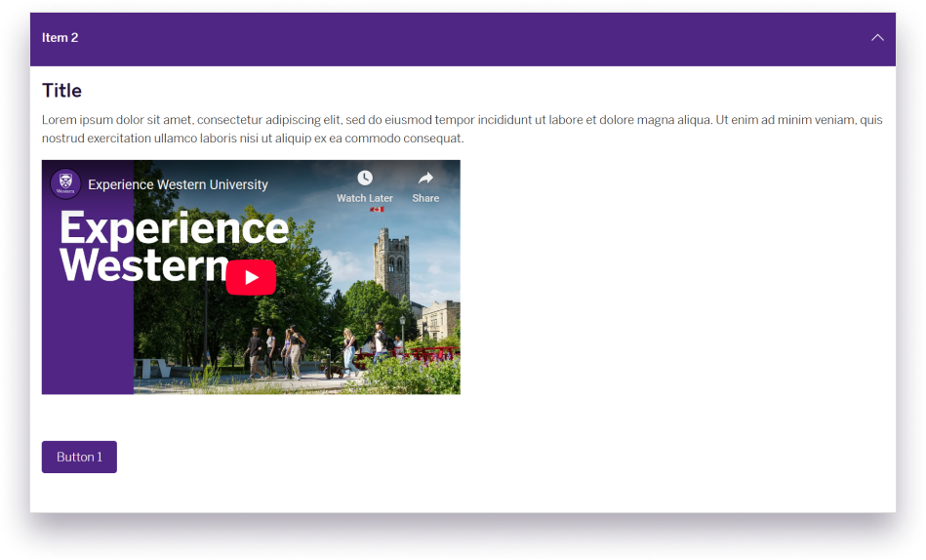Open the Western University channel logo
The image size is (926, 560).
[x=65, y=183]
